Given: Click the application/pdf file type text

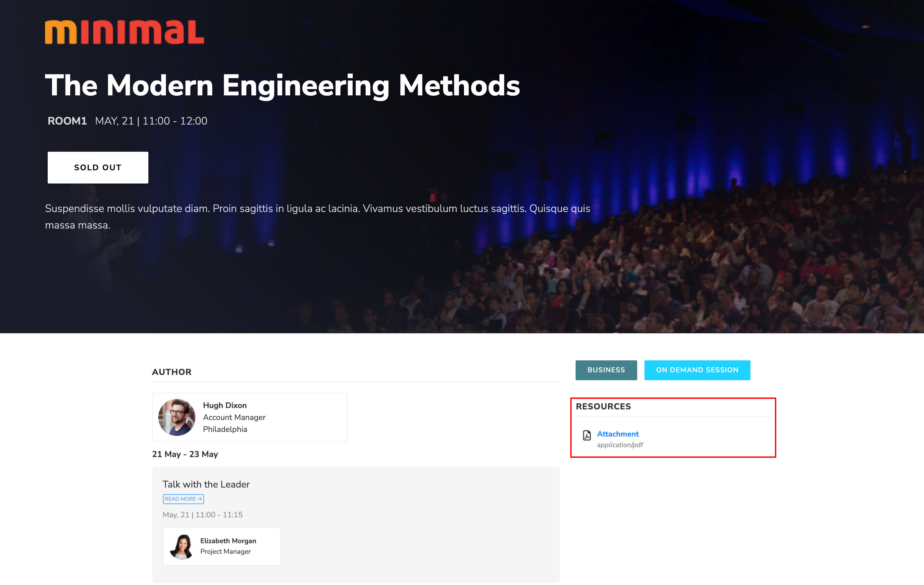Looking at the screenshot, I should pos(620,445).
